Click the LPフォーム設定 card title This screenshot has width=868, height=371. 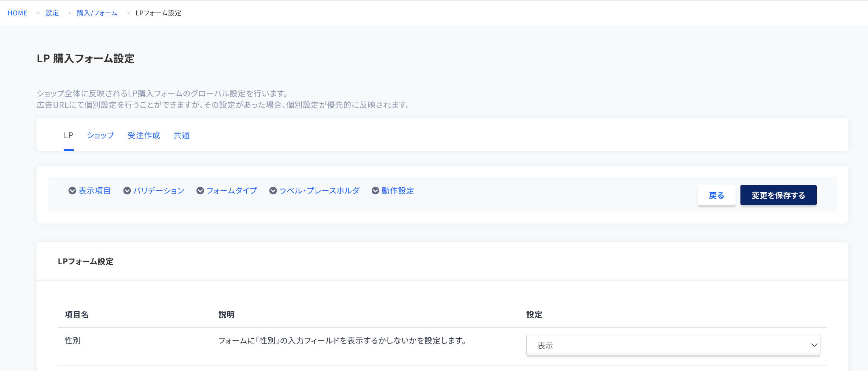(86, 261)
